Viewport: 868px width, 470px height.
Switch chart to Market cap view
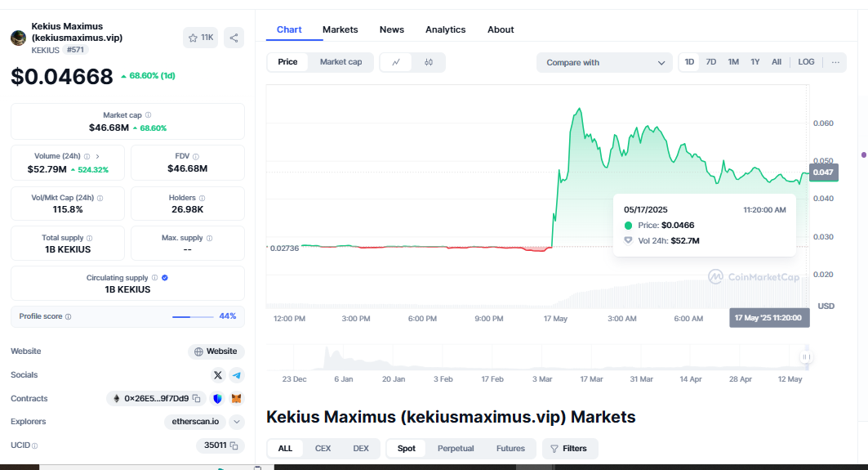coord(341,62)
